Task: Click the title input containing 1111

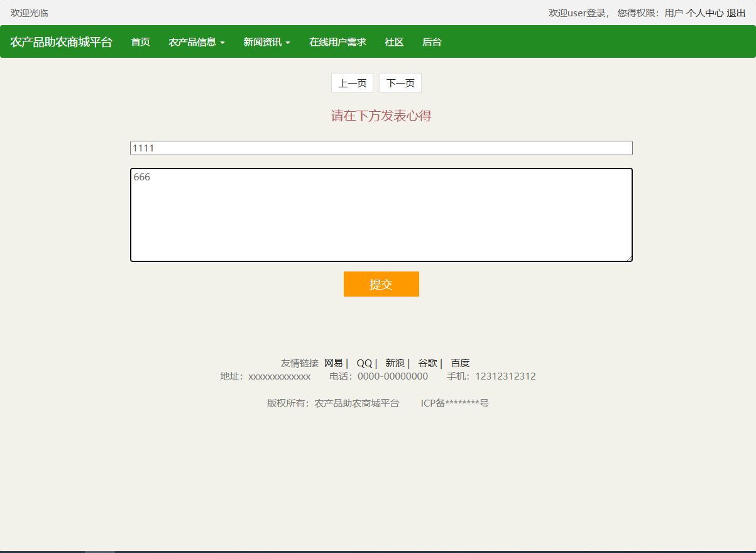Action: (x=381, y=148)
